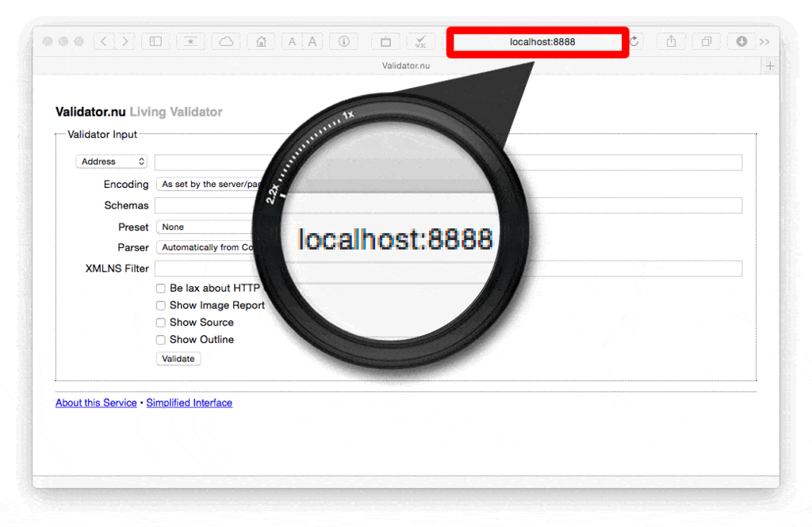Decrease text size with the small A icon
Image resolution: width=812 pixels, height=527 pixels.
(291, 41)
